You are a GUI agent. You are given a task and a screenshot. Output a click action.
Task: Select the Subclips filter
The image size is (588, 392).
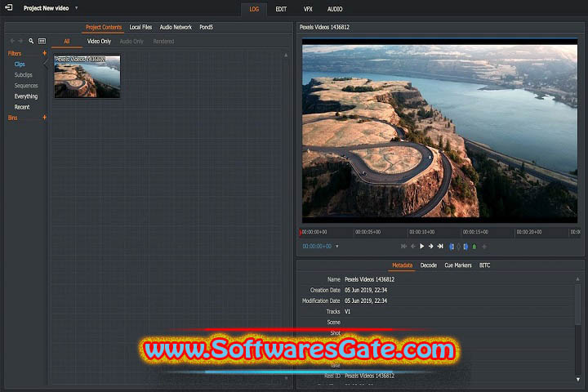(23, 74)
